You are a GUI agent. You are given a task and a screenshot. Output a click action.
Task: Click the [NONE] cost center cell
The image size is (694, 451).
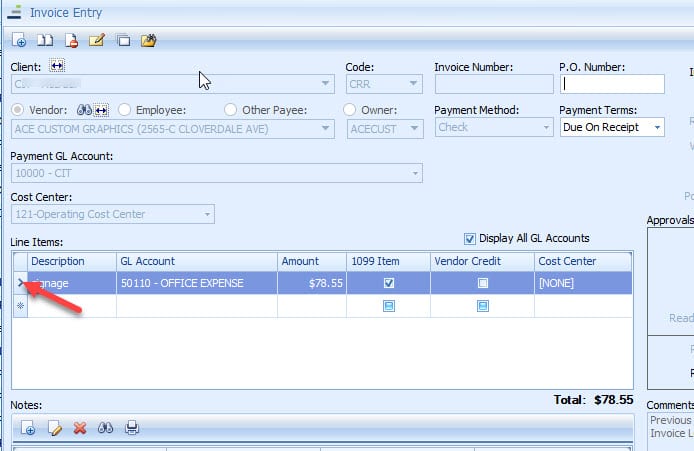point(583,283)
